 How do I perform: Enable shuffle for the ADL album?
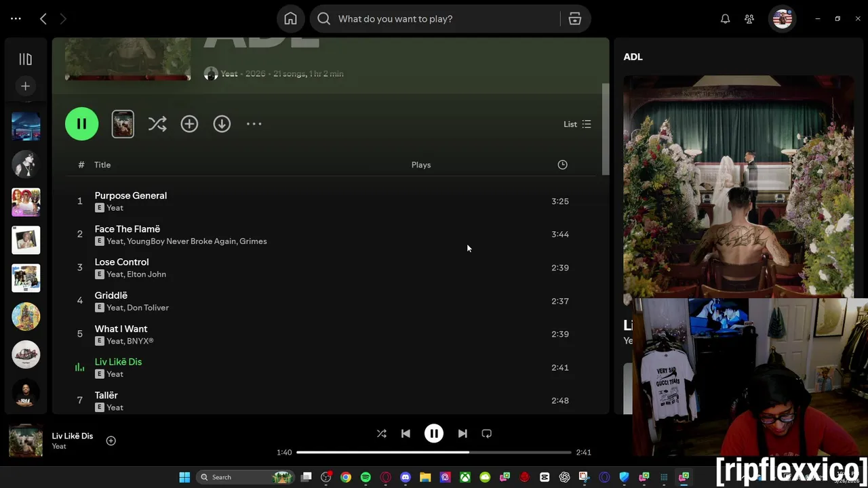click(x=157, y=124)
